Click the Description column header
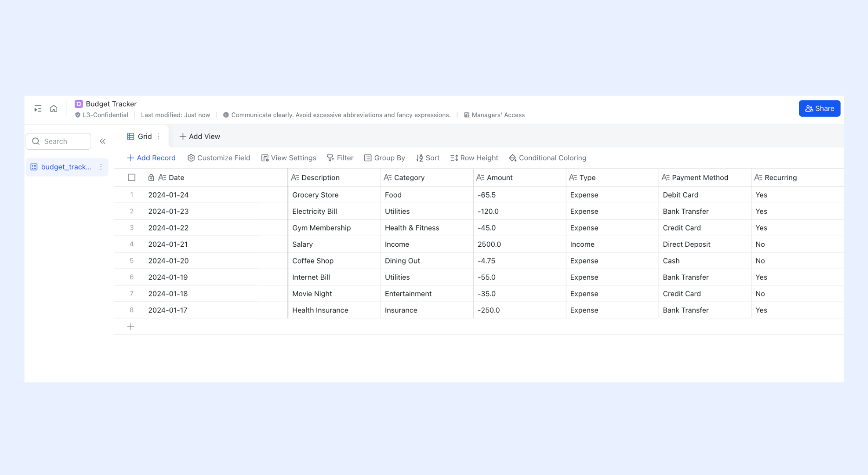The height and width of the screenshot is (475, 868). click(x=334, y=178)
